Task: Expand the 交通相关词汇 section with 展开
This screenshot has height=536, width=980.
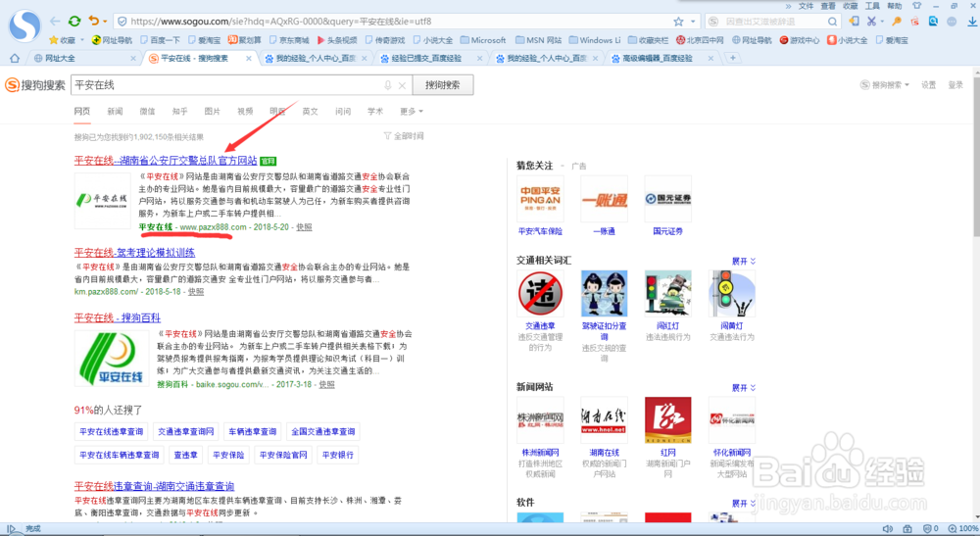Action: [744, 261]
